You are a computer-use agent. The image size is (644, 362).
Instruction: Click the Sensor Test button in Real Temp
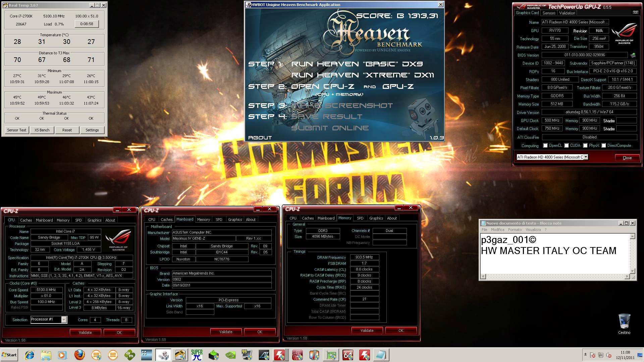click(x=17, y=130)
